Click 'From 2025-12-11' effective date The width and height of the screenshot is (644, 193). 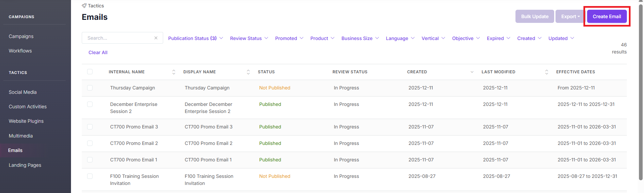point(576,88)
